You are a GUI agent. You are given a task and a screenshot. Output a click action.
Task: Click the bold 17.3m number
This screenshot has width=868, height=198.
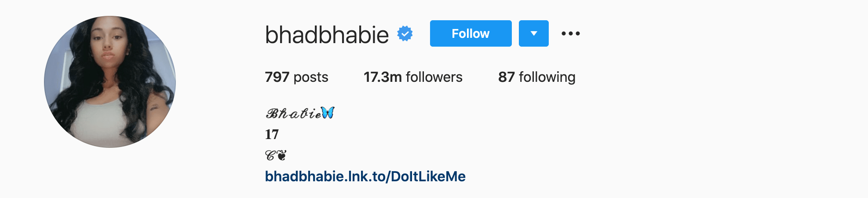383,77
